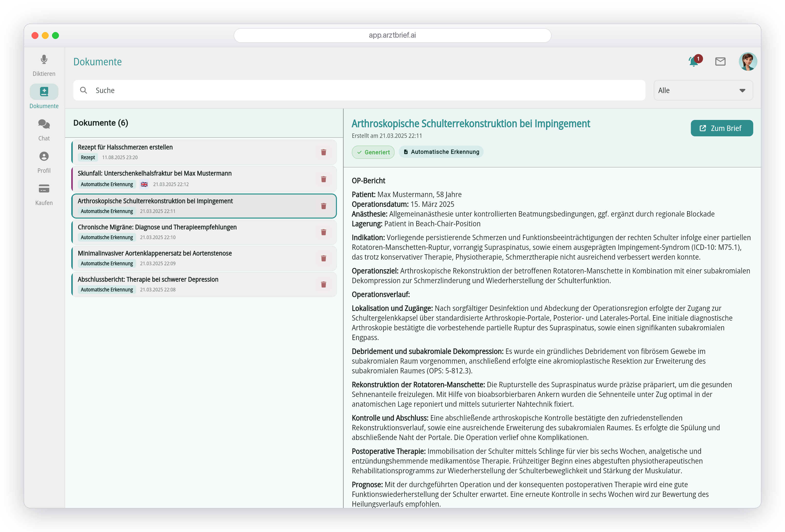Image resolution: width=785 pixels, height=532 pixels.
Task: Focus the Suche search field
Action: tap(359, 90)
